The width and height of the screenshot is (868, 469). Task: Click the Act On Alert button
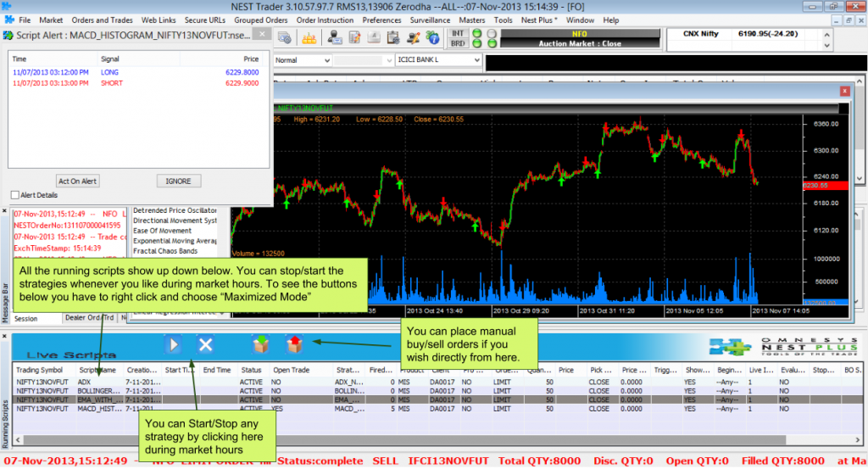tap(78, 181)
